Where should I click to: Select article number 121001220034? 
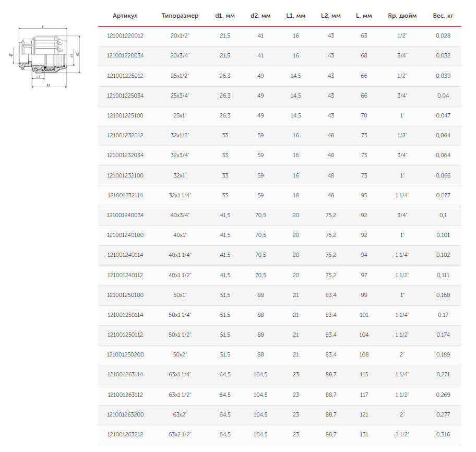point(125,55)
